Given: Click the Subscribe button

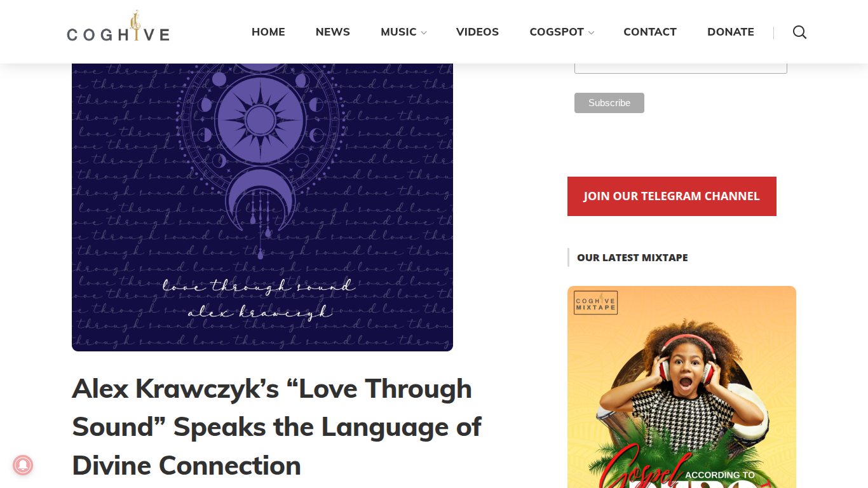Looking at the screenshot, I should 609,103.
